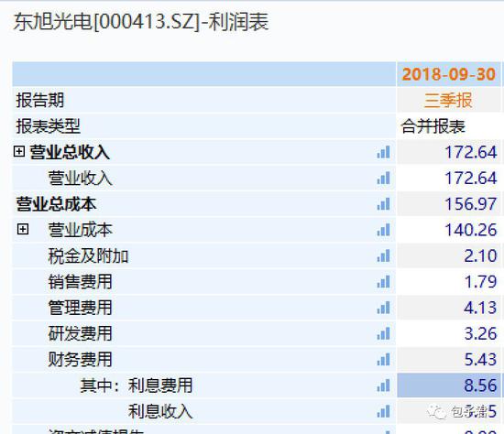Click the 利息收入 row label
Screen dimensions: 504x434
(160, 411)
